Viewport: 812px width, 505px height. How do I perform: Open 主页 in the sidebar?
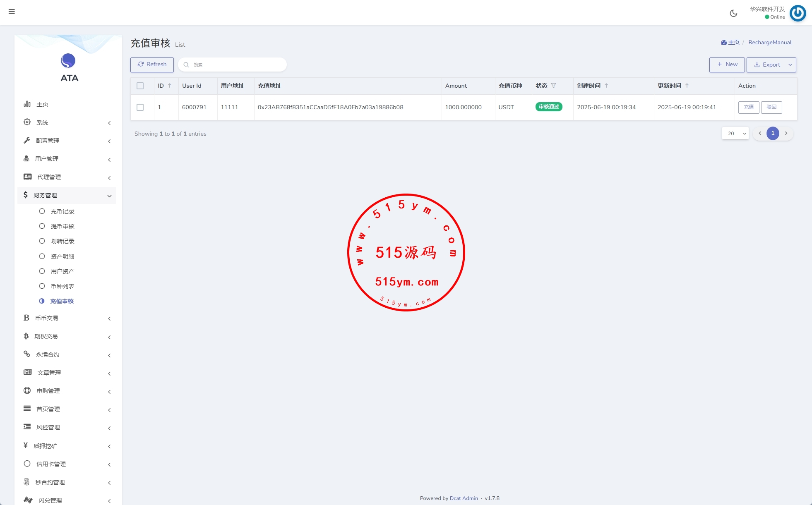coord(42,104)
